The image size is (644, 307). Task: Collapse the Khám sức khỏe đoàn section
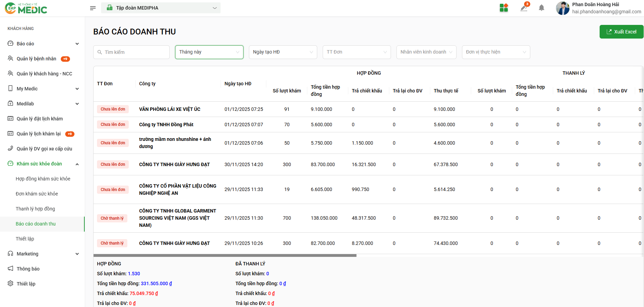tap(77, 164)
